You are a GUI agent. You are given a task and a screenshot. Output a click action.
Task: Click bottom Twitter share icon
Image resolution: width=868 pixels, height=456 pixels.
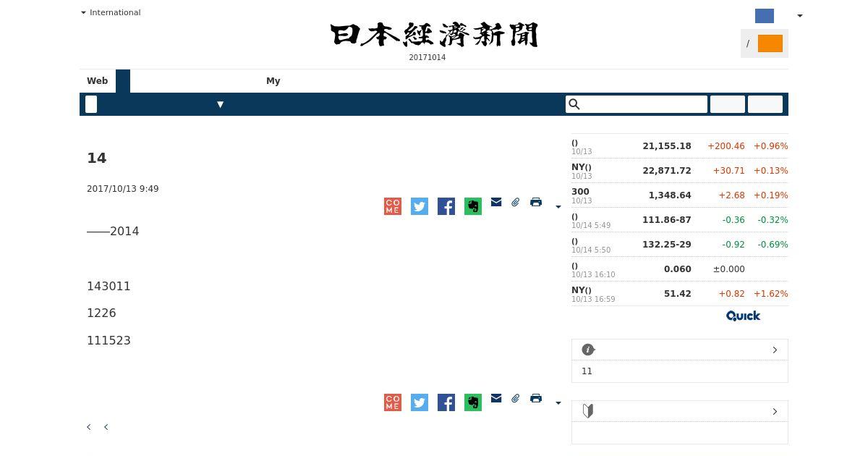[x=420, y=402]
